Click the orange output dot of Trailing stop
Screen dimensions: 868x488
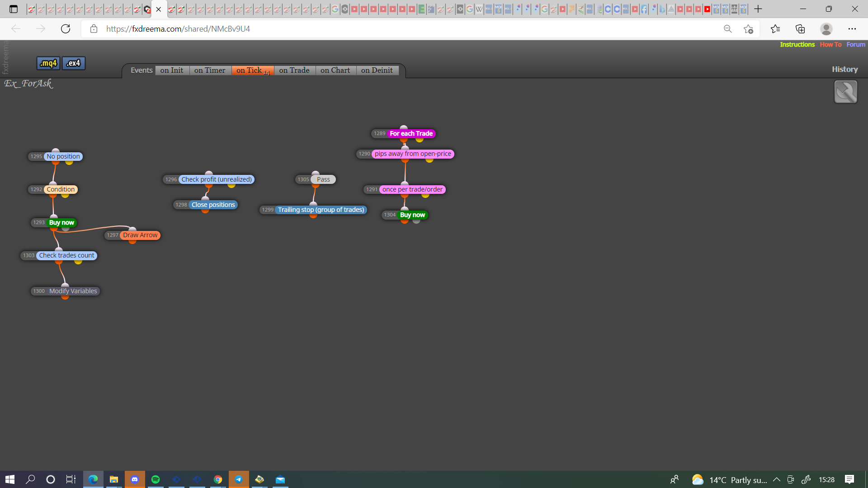coord(313,216)
